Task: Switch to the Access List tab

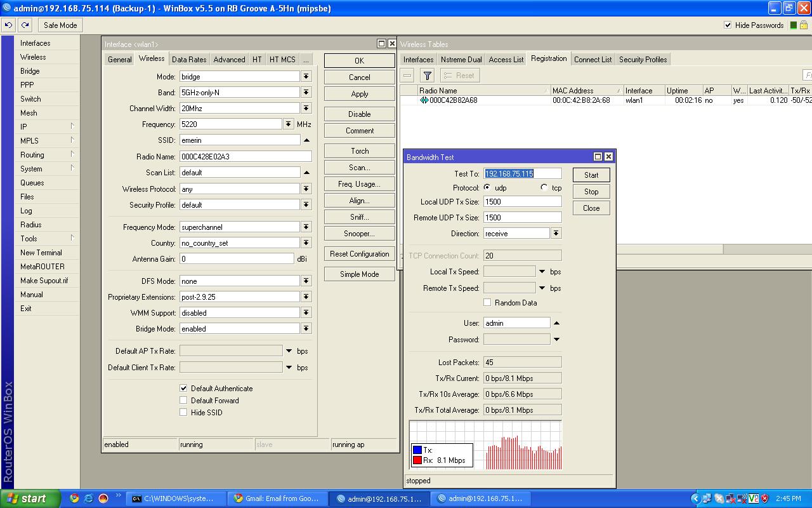Action: [x=506, y=60]
